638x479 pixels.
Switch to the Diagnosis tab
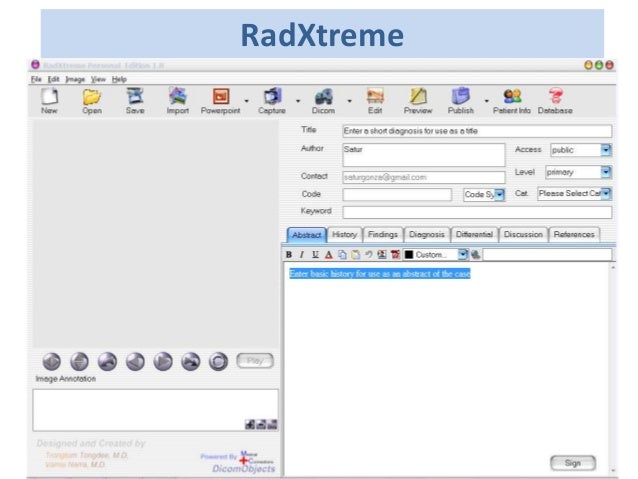426,235
